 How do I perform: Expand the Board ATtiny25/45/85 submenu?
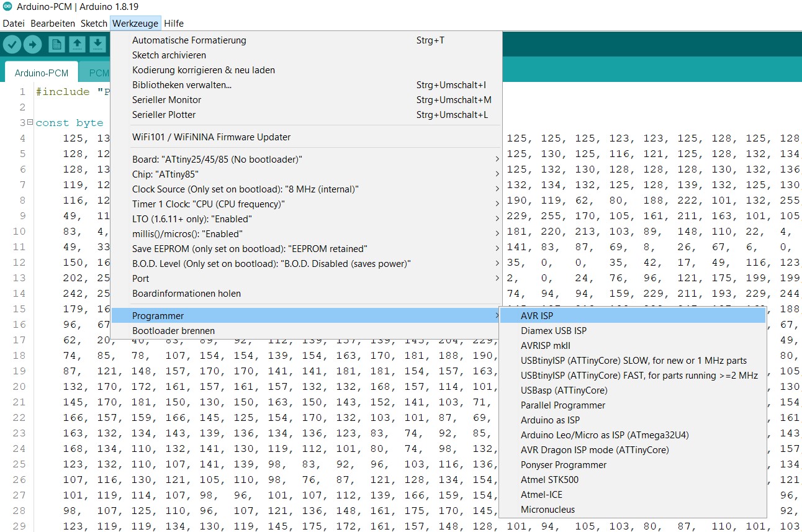(x=217, y=159)
